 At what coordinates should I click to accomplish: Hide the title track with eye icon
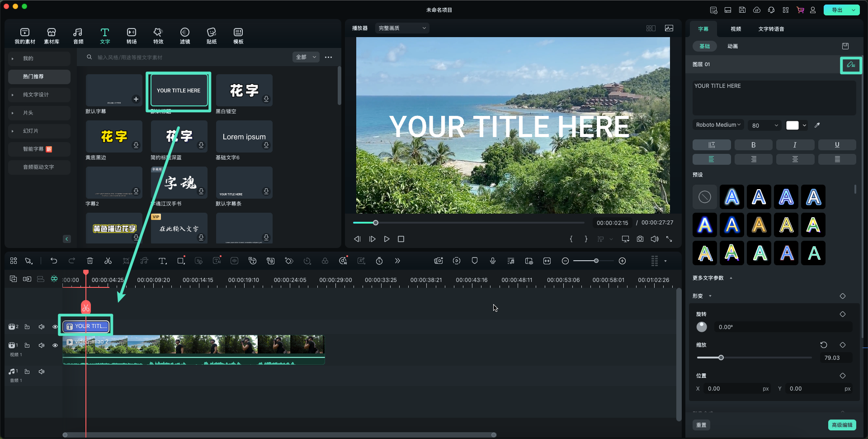click(55, 327)
